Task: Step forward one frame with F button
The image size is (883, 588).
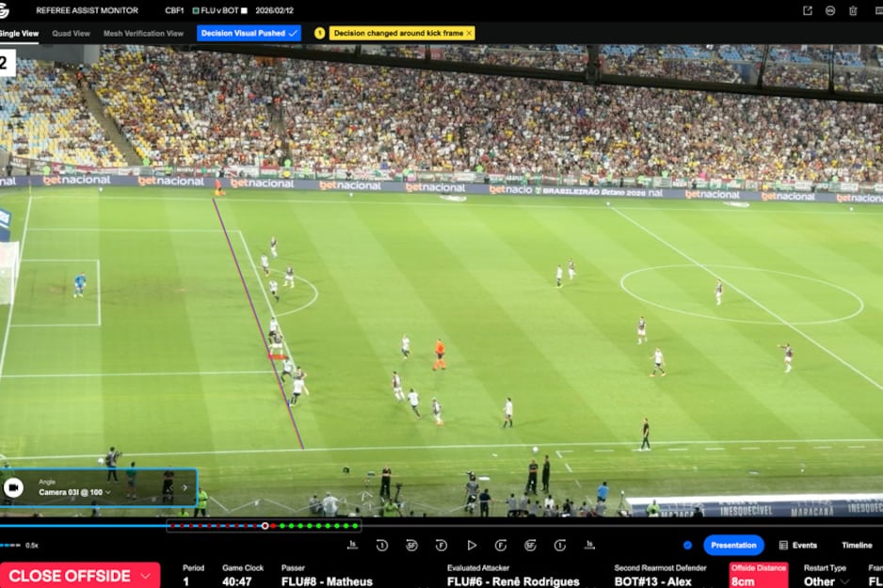Action: tap(501, 545)
